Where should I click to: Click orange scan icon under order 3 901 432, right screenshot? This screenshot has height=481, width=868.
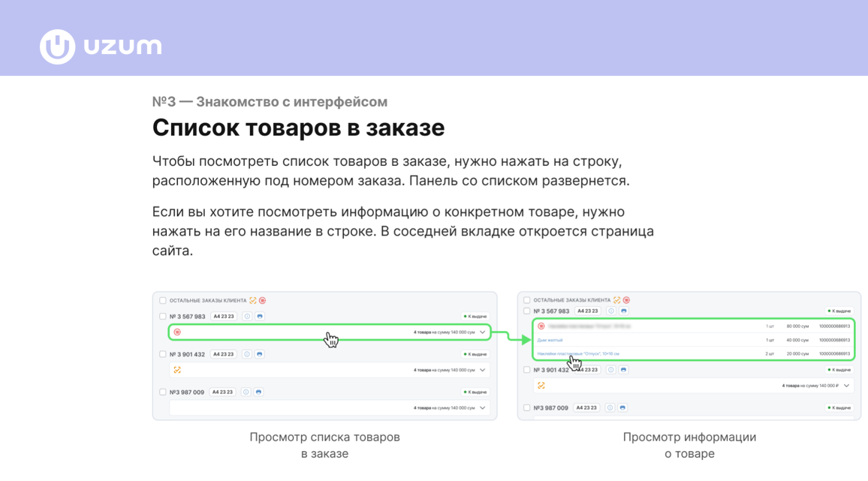pos(541,386)
